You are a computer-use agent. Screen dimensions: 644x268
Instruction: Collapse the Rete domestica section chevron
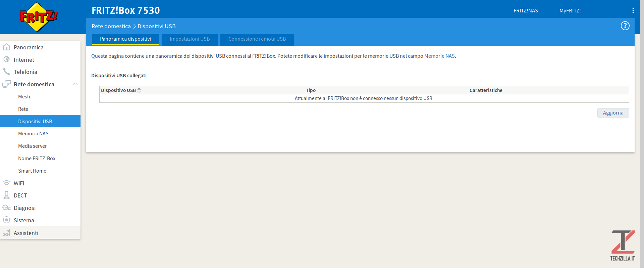(75, 84)
